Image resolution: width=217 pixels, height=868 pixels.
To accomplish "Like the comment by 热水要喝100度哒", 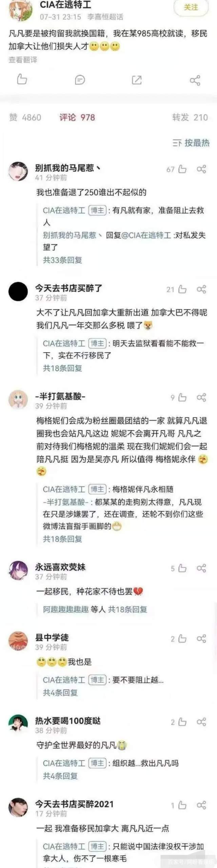I will click(182, 722).
